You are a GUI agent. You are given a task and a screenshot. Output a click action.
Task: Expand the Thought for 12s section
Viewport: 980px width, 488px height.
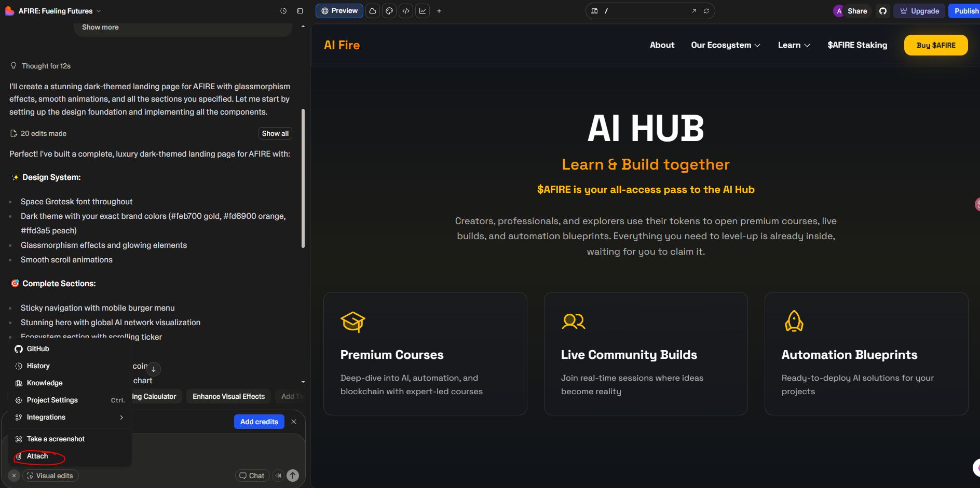[x=40, y=66]
